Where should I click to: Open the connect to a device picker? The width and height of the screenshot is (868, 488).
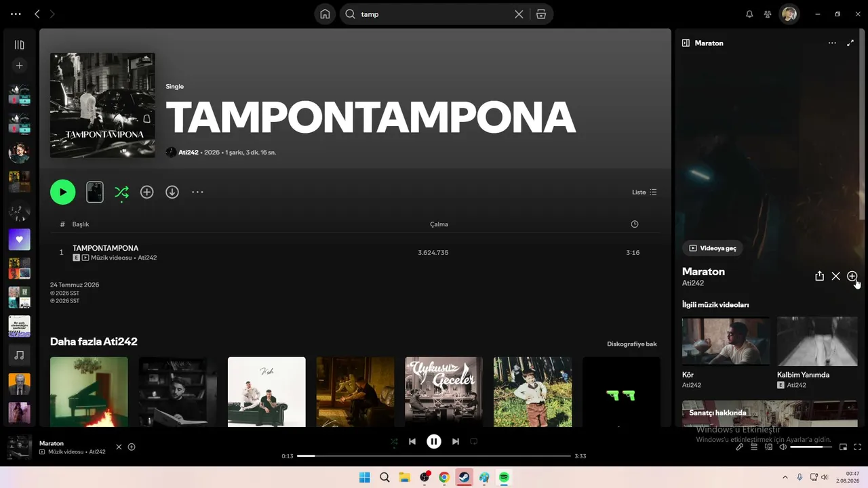pos(768,447)
